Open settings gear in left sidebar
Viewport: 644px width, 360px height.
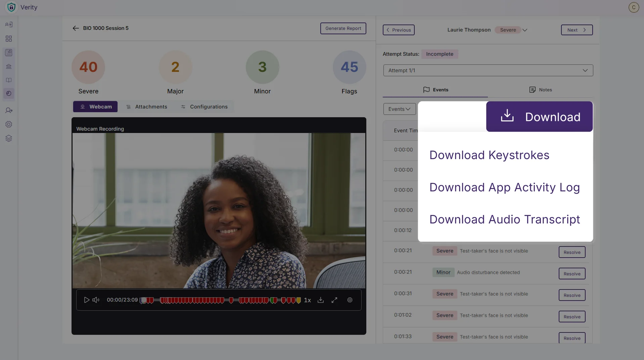click(9, 124)
